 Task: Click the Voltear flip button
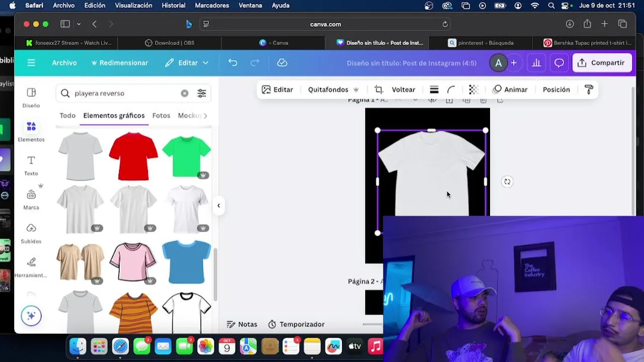(x=403, y=89)
